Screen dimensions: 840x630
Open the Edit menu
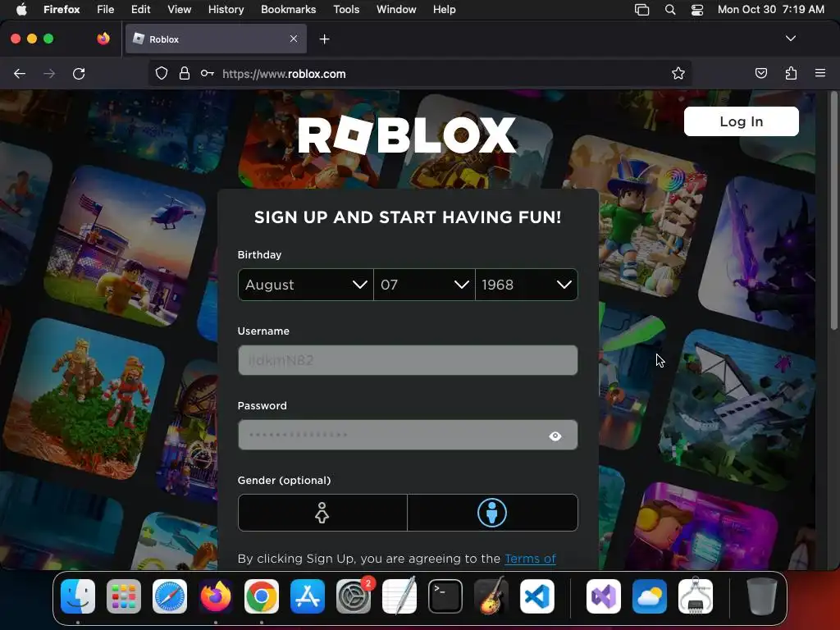tap(140, 9)
